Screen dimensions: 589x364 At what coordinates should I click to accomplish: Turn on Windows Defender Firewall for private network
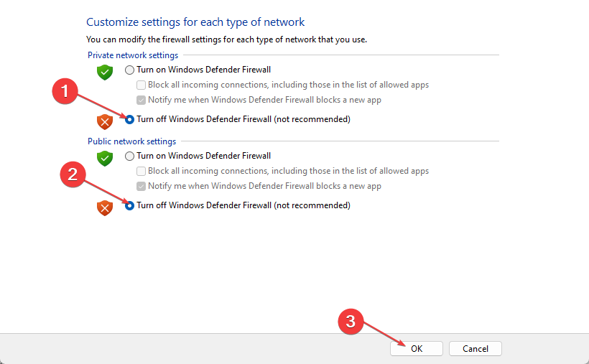(x=129, y=70)
